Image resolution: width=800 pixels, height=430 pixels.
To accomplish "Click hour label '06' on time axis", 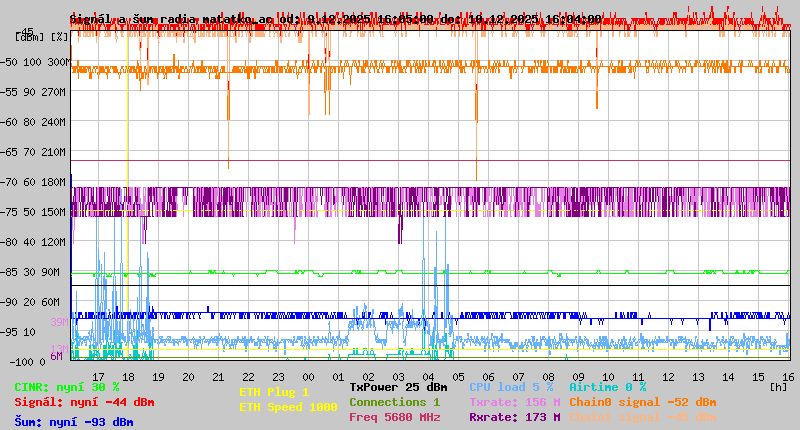I will click(x=488, y=377).
